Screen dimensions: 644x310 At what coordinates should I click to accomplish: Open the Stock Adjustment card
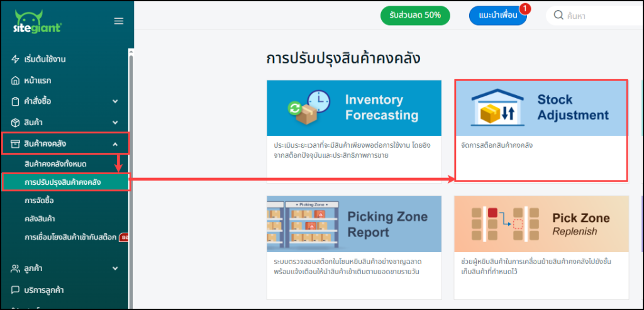click(x=541, y=130)
